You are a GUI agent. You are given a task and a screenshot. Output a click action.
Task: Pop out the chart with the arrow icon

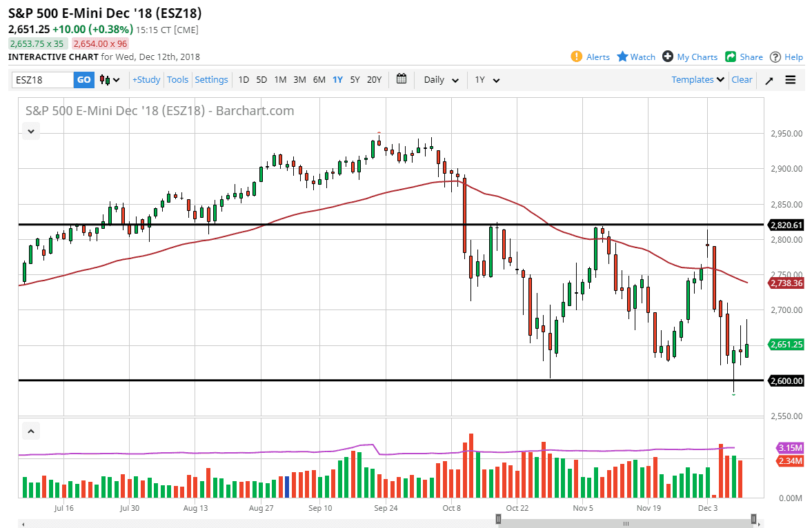tap(768, 79)
